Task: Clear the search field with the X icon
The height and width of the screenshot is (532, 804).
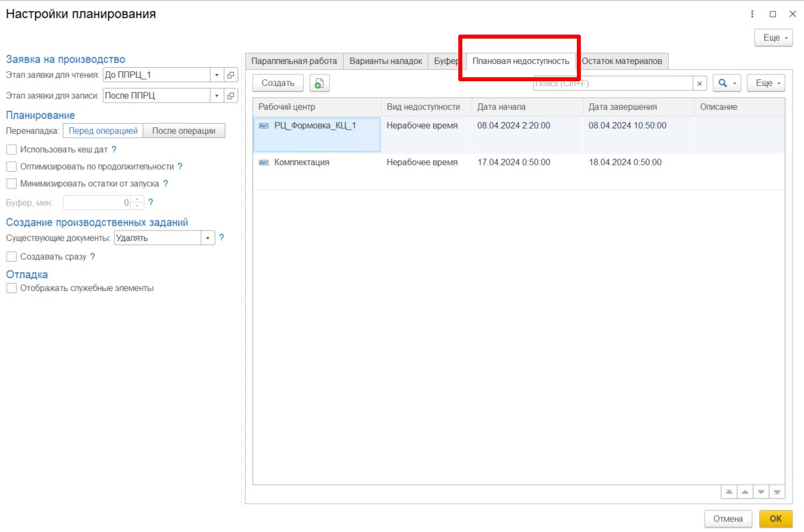Action: point(699,83)
